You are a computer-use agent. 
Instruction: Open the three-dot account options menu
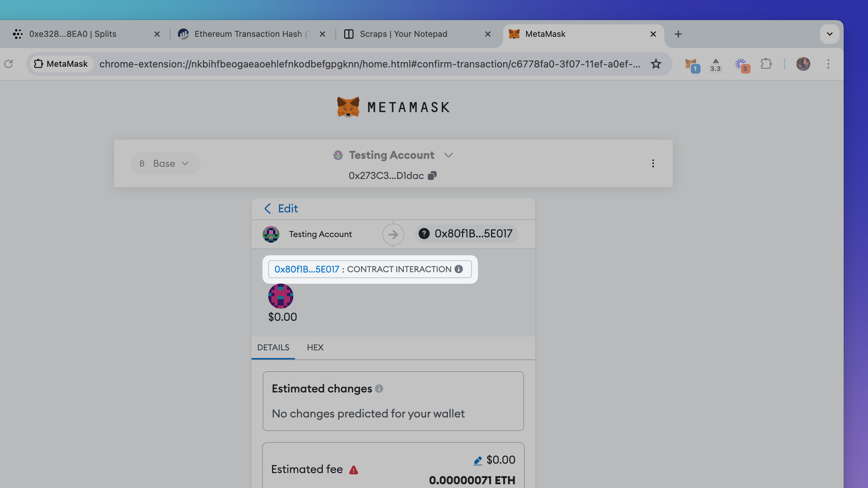(x=653, y=164)
